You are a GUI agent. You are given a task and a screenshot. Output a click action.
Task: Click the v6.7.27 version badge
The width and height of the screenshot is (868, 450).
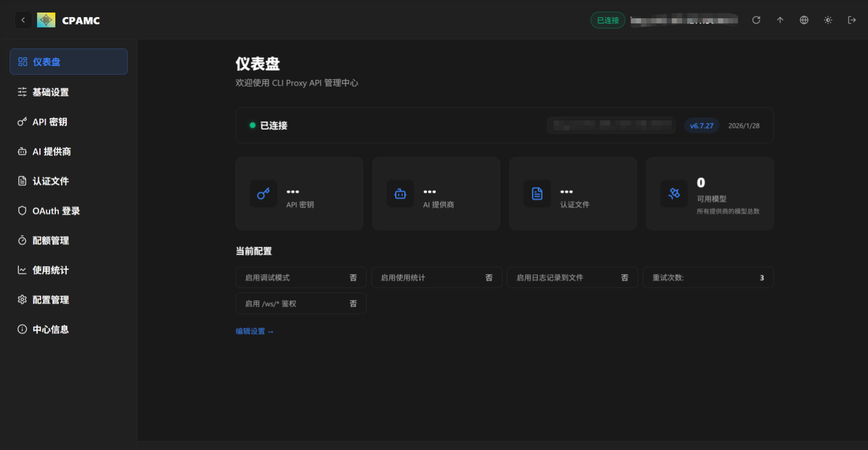coord(701,126)
